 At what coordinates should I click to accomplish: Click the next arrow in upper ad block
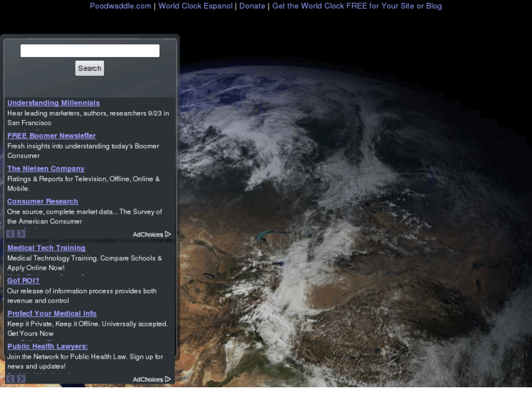(21, 234)
